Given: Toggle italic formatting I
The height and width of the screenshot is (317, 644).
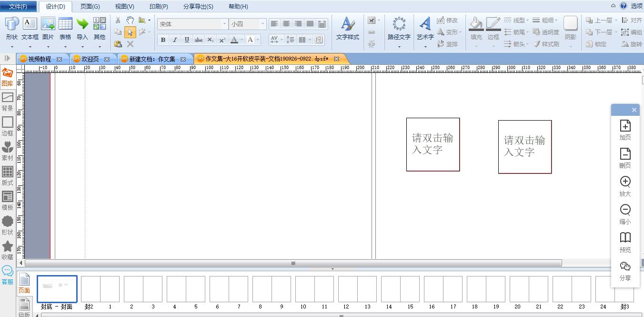Looking at the screenshot, I should 175,40.
